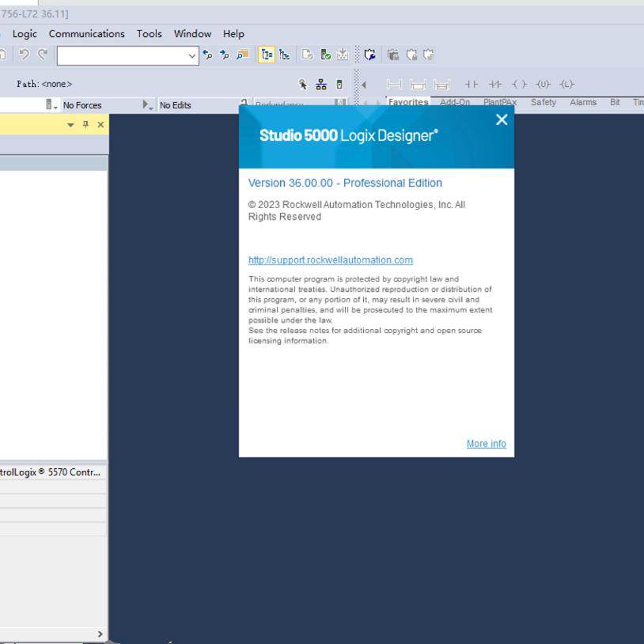644x644 pixels.
Task: Open the Logic menu
Action: 25,34
